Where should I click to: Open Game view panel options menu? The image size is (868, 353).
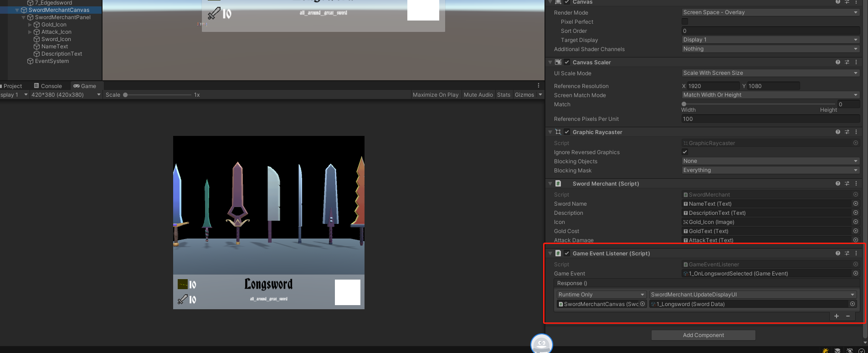point(539,85)
